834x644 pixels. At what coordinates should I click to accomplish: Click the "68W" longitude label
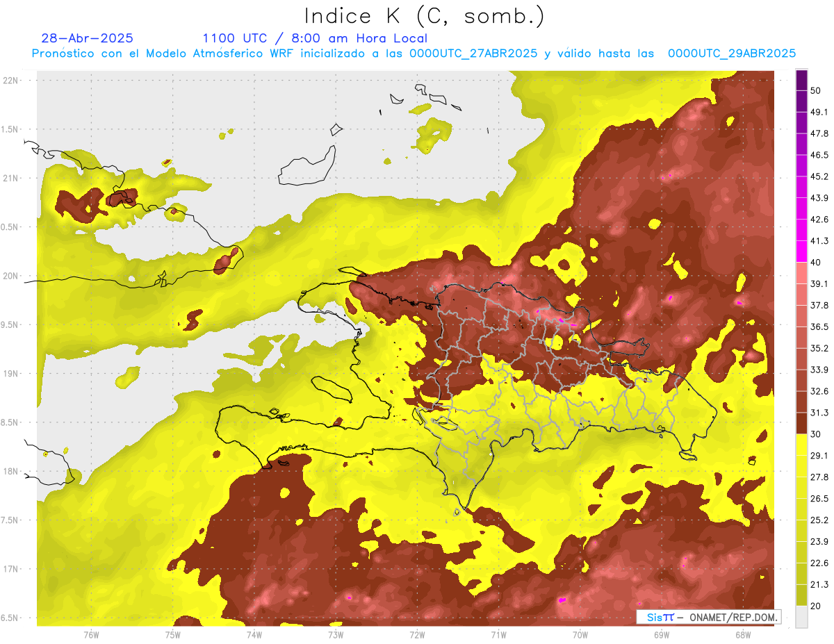coord(743,634)
